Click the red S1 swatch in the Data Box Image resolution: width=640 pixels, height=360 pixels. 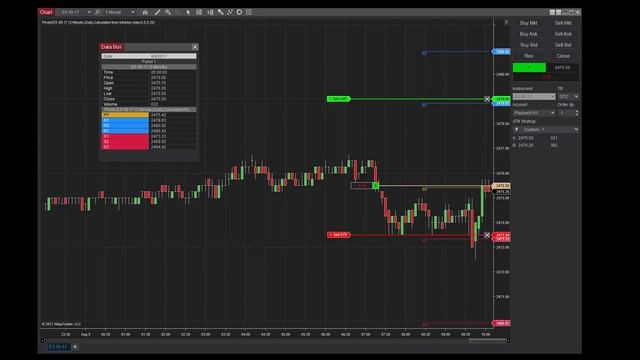click(125, 136)
